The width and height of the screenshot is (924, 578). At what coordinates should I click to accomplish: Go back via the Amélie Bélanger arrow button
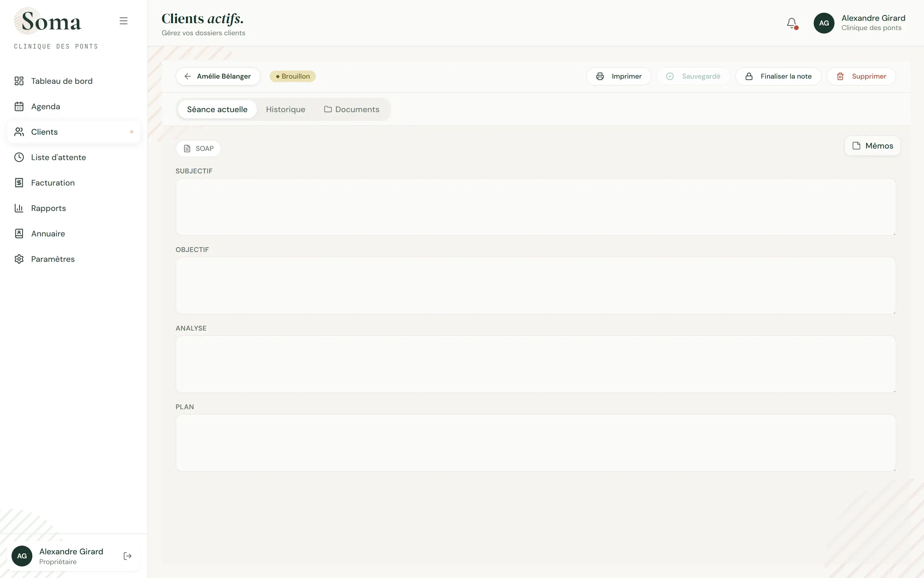[218, 77]
